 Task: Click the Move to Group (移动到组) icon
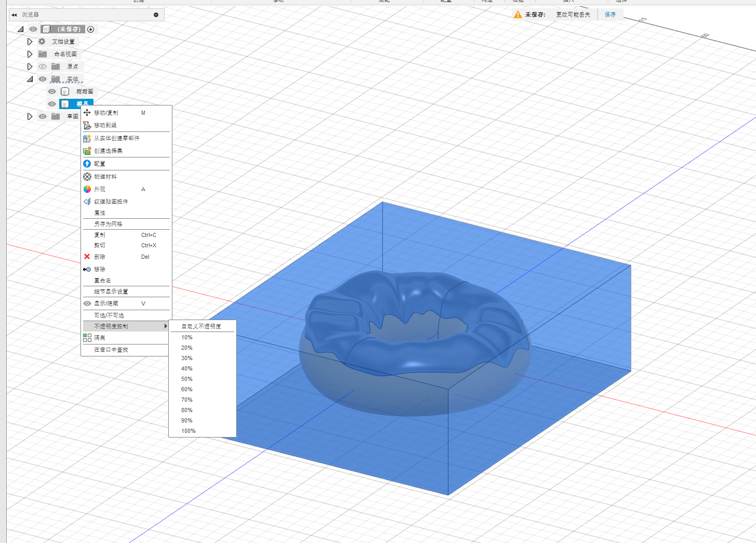point(87,125)
